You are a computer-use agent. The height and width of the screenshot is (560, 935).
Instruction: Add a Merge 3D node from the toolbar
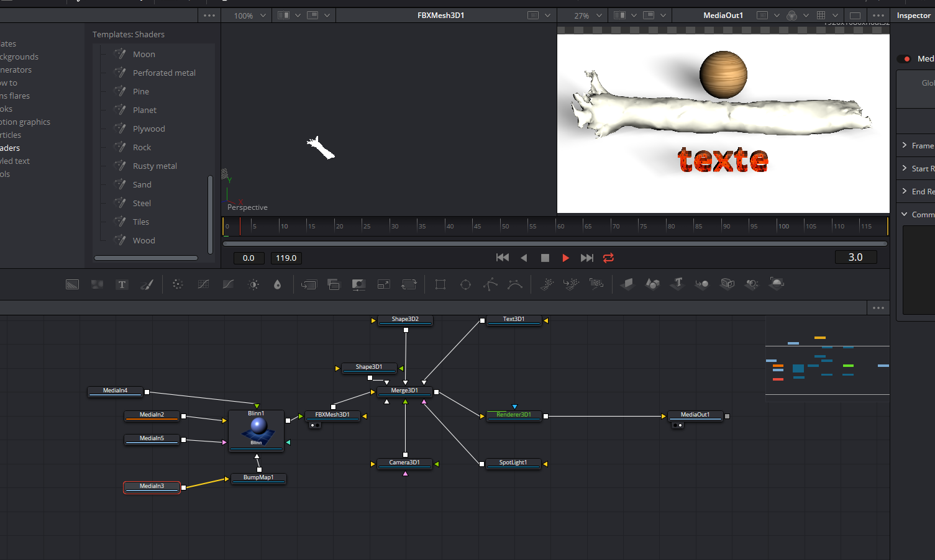tap(702, 284)
